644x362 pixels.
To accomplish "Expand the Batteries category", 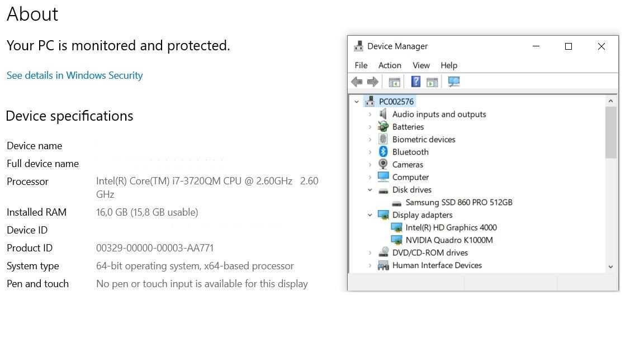I will pos(370,127).
